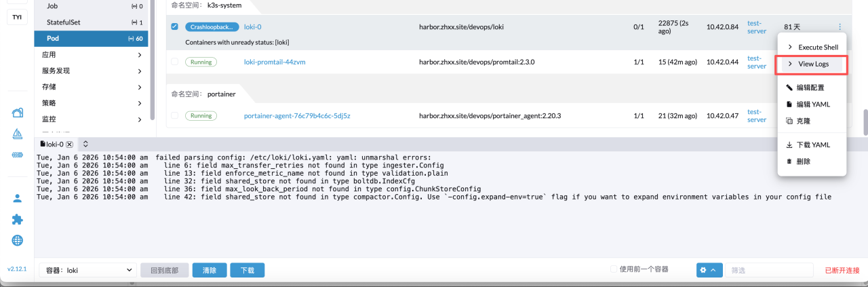Open the 容器: loki container dropdown
868x287 pixels.
pyautogui.click(x=88, y=270)
